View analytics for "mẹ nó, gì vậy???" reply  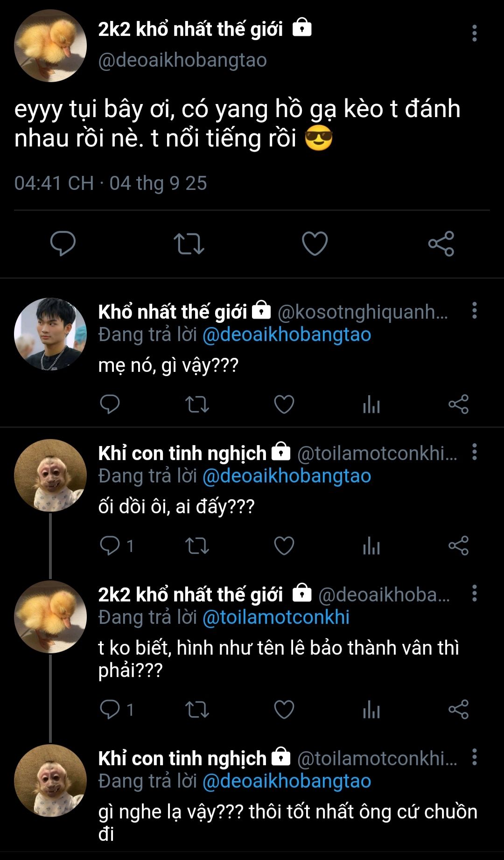[x=371, y=405]
